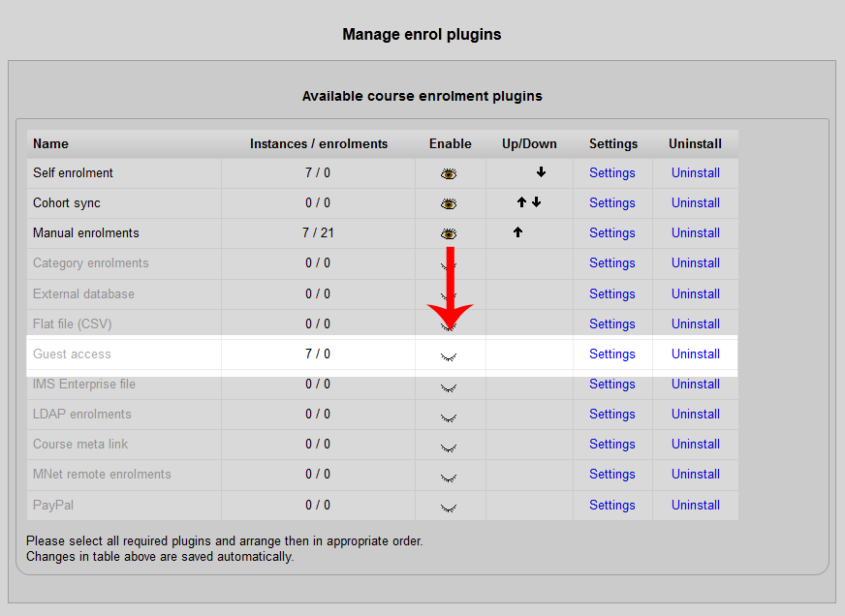The image size is (845, 616).
Task: Enable MNet remote enrolments eye icon
Action: pyautogui.click(x=449, y=478)
